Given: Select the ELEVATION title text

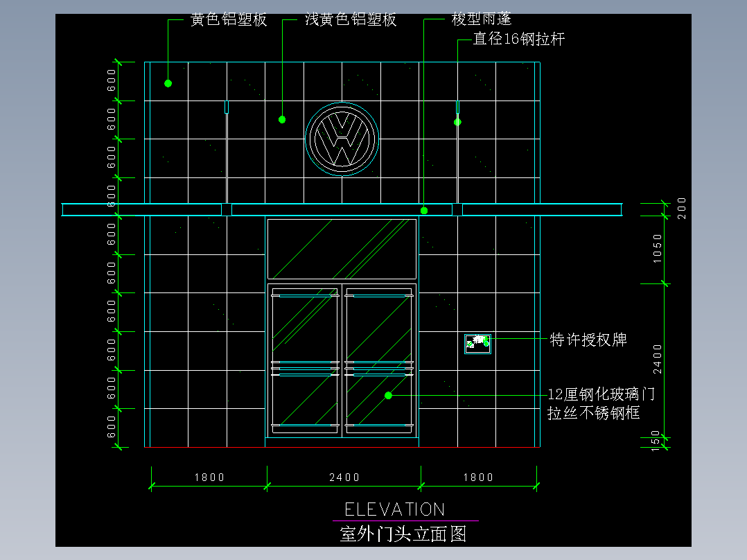Looking at the screenshot, I should coord(395,509).
